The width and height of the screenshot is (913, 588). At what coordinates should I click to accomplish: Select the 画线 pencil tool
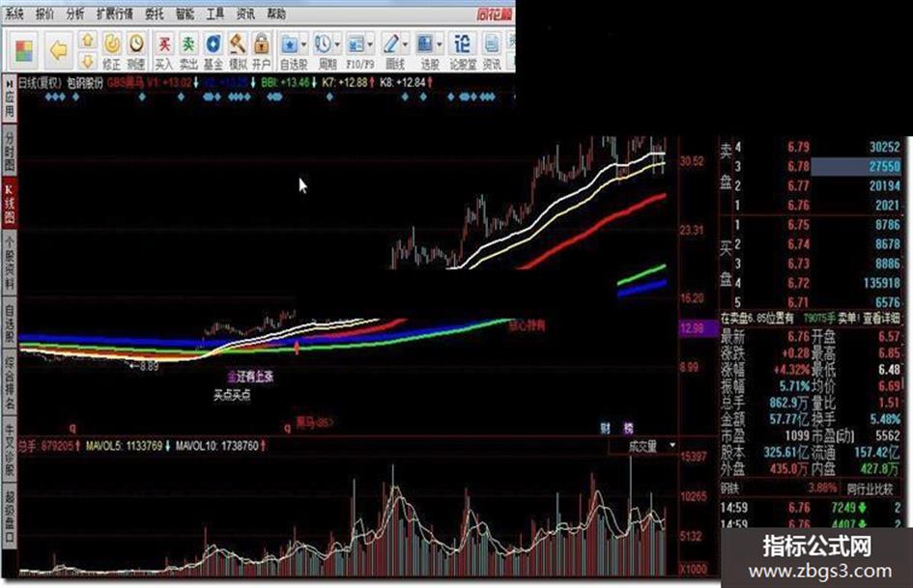[391, 44]
